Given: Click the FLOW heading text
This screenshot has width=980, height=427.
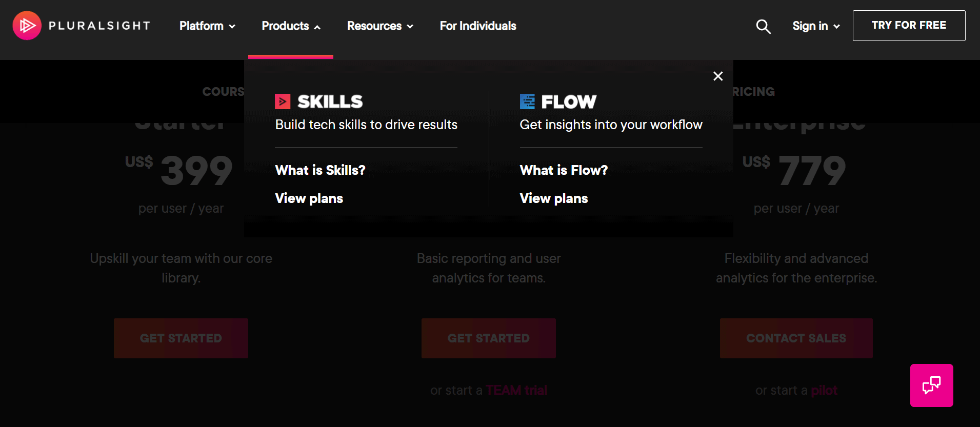Looking at the screenshot, I should pyautogui.click(x=569, y=101).
